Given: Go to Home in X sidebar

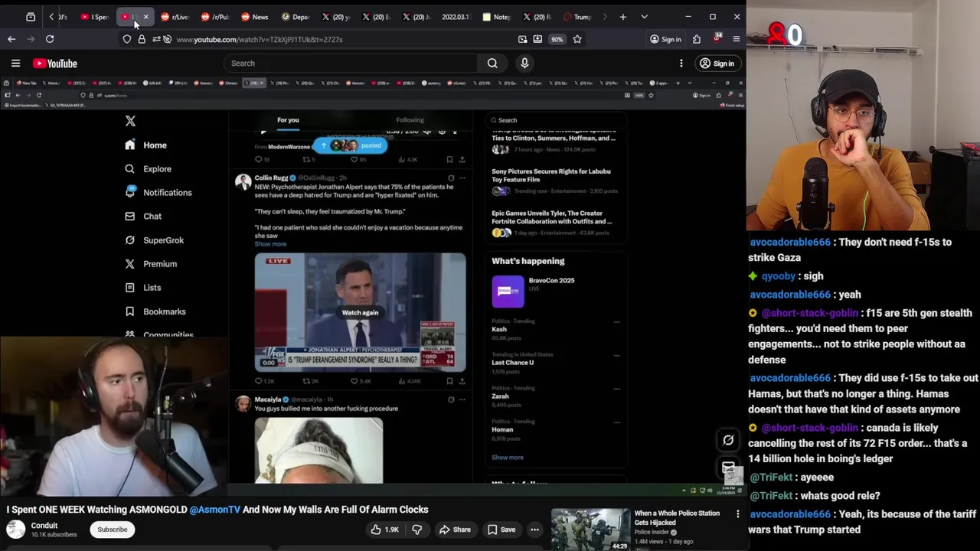Looking at the screenshot, I should pos(145,145).
